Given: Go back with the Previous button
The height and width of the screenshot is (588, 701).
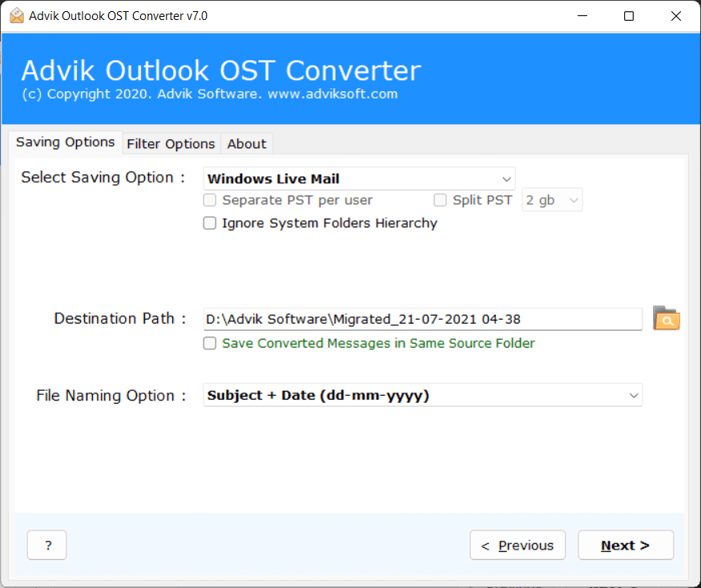Looking at the screenshot, I should pos(518,545).
